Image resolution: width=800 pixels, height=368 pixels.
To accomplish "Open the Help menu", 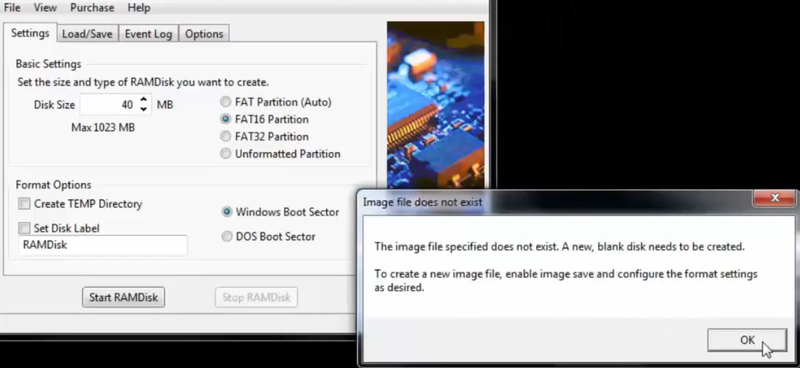I will (139, 8).
